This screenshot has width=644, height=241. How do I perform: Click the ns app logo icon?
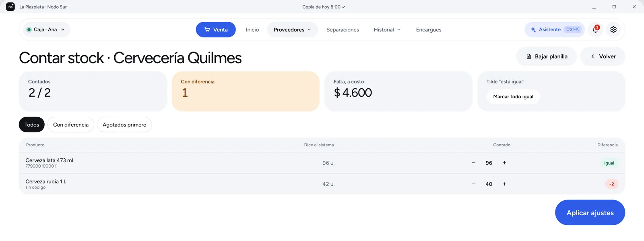[10, 6]
